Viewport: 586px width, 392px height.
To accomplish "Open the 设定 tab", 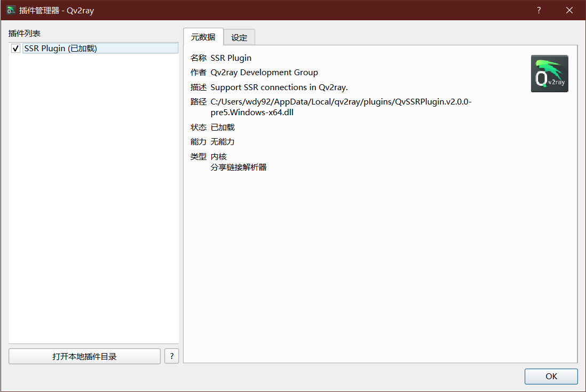I will [239, 37].
